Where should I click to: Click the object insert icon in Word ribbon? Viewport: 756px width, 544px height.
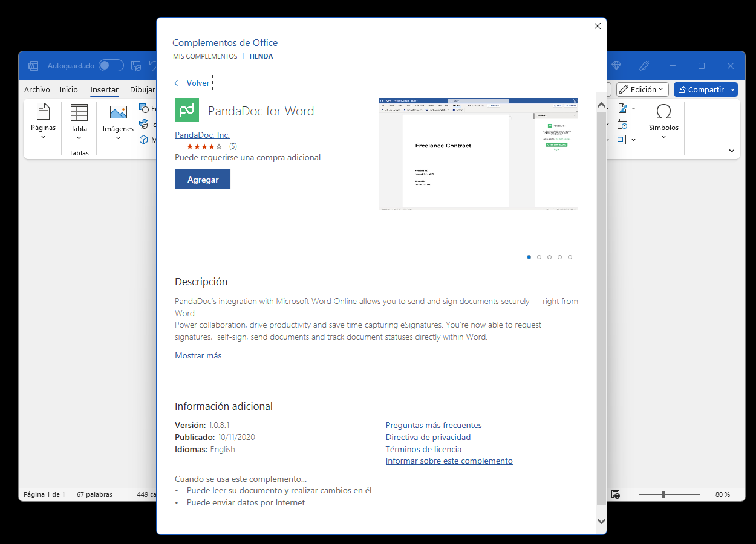point(622,140)
